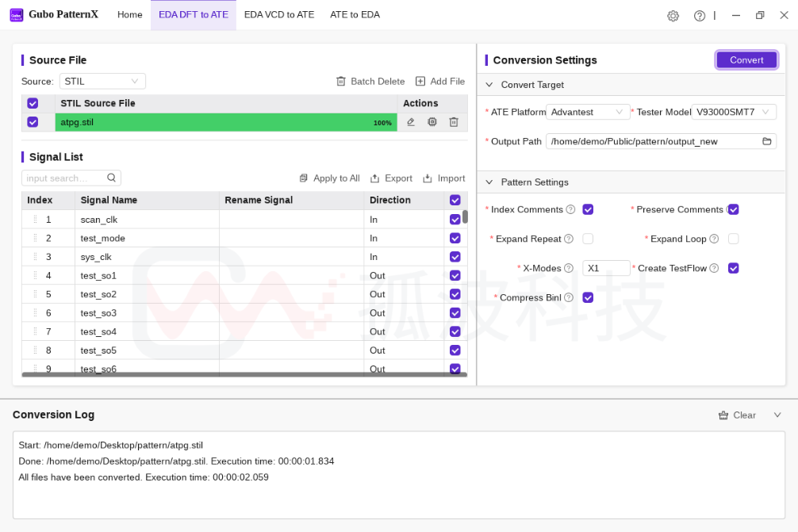This screenshot has width=798, height=532.
Task: Delete atpg.stil using the trash icon
Action: coord(454,122)
